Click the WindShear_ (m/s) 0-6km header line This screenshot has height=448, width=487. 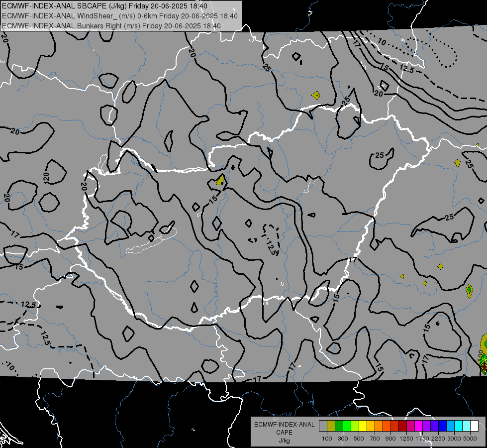(x=120, y=16)
